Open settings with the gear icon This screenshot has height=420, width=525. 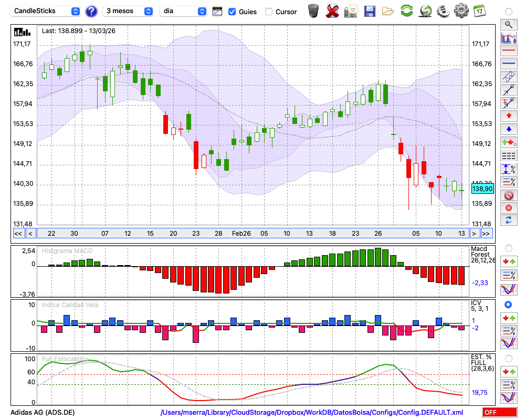(x=461, y=10)
